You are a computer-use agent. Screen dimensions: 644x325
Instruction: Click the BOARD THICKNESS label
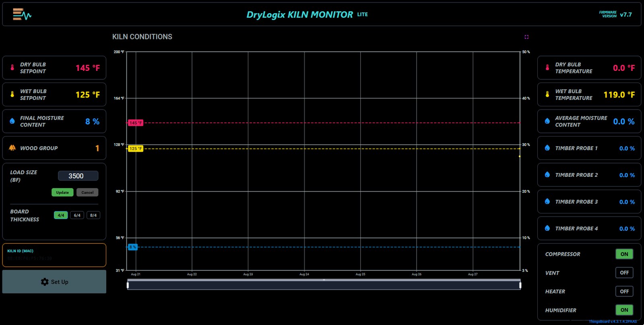click(25, 215)
